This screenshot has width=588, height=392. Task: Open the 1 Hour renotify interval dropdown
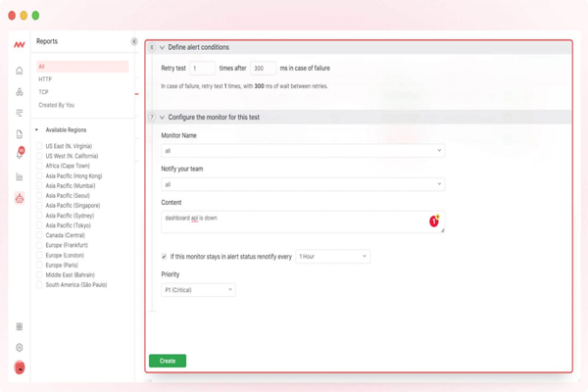click(332, 257)
